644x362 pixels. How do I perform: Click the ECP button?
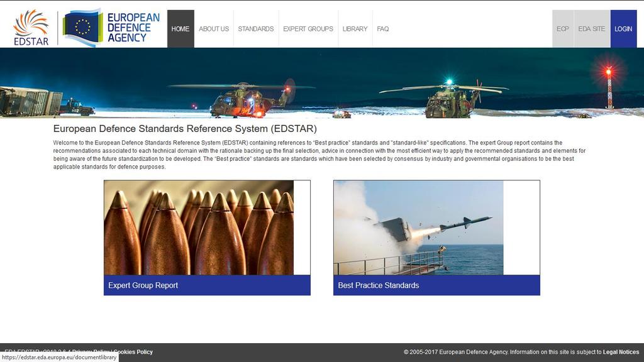click(563, 29)
